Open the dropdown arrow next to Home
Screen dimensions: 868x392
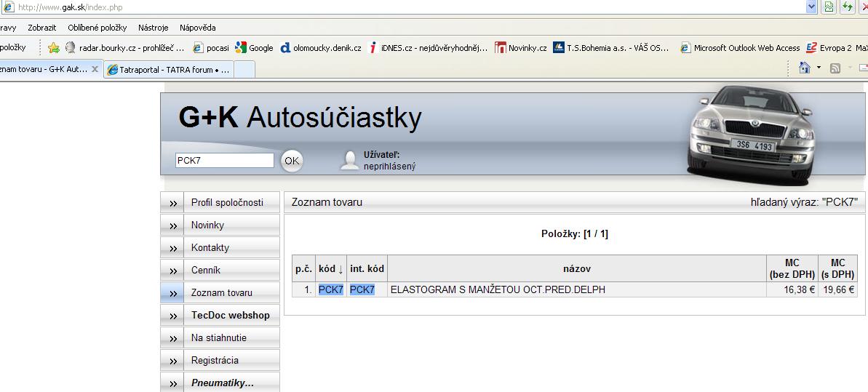point(819,68)
